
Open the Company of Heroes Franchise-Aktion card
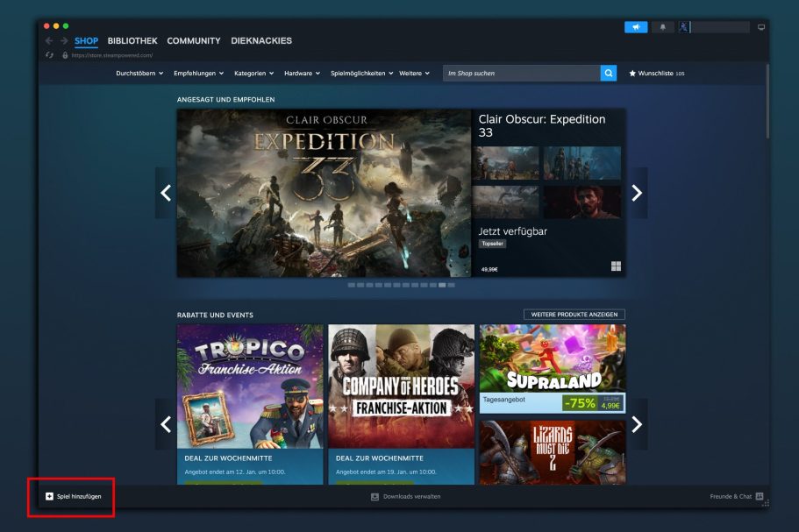point(402,404)
